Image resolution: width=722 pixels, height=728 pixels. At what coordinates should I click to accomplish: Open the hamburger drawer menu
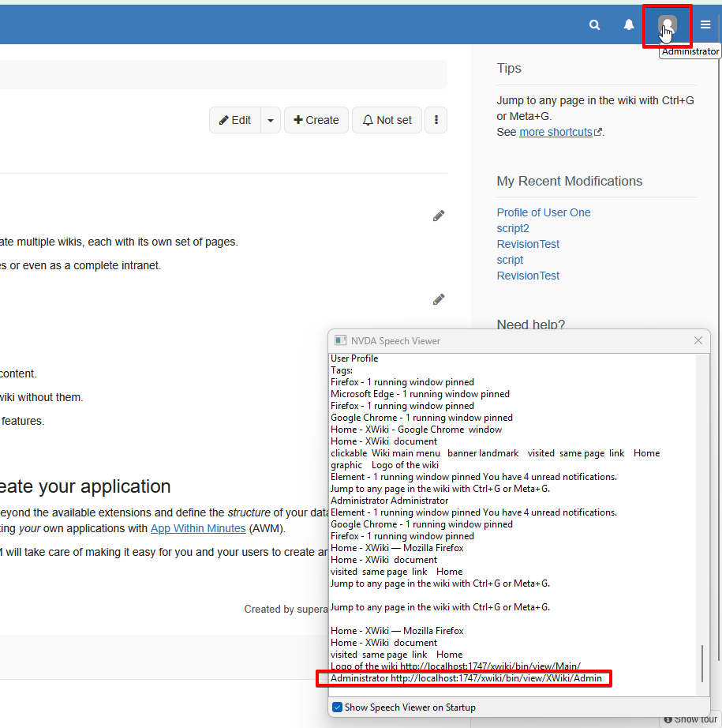705,25
